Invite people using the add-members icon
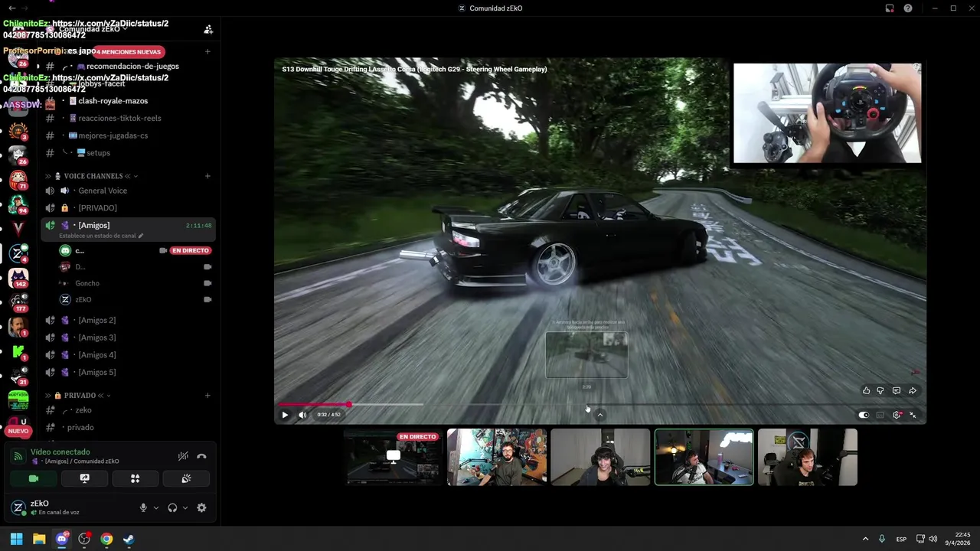Viewport: 980px width, 551px height. 208,29
